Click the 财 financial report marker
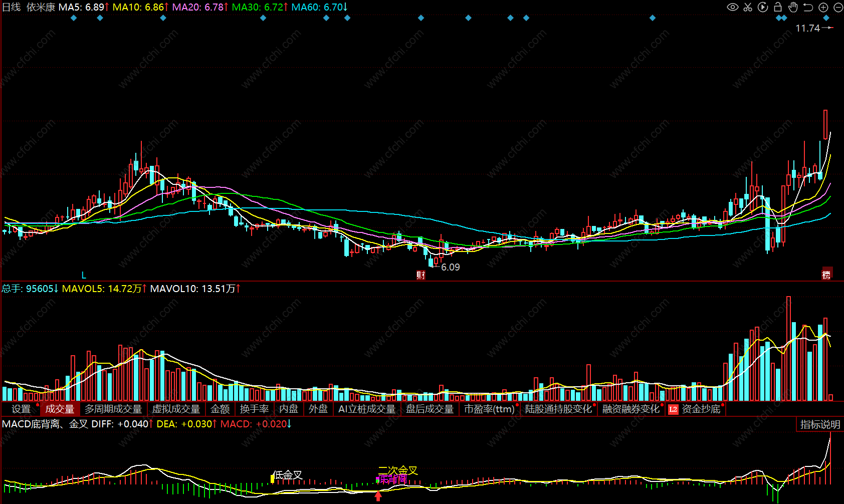844x504 pixels. [x=421, y=275]
